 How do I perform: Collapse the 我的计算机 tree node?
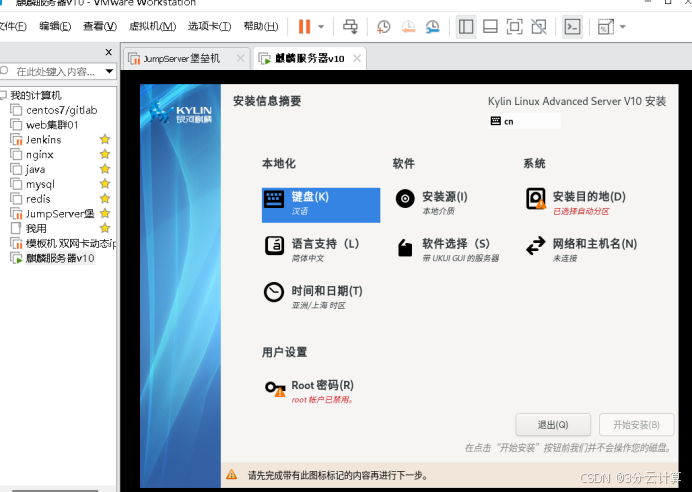4,95
